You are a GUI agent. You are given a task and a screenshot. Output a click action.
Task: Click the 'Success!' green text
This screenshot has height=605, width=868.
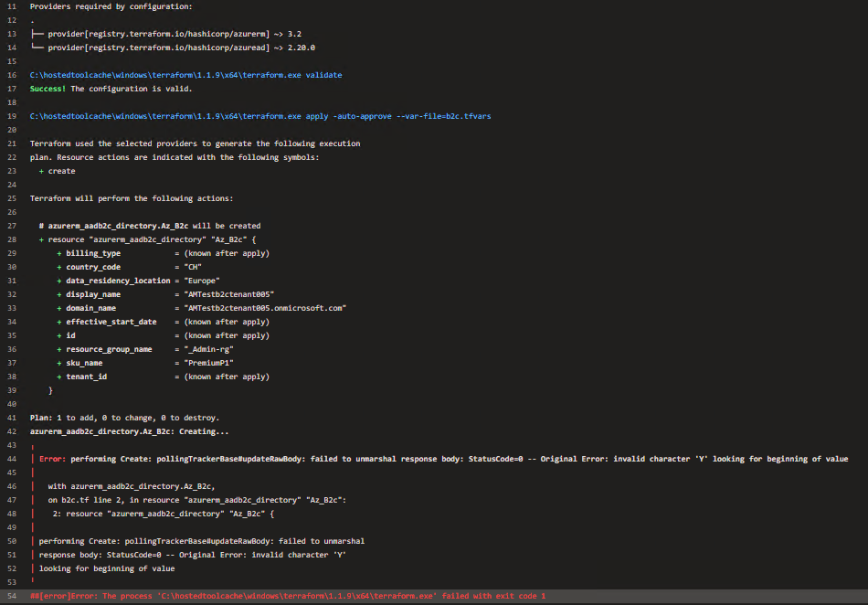coord(48,89)
